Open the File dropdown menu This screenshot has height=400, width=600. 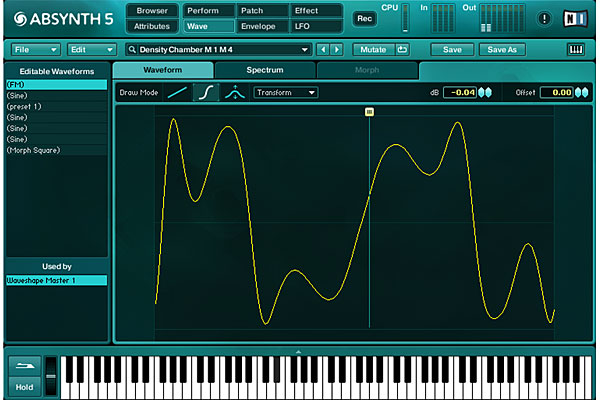(35, 50)
